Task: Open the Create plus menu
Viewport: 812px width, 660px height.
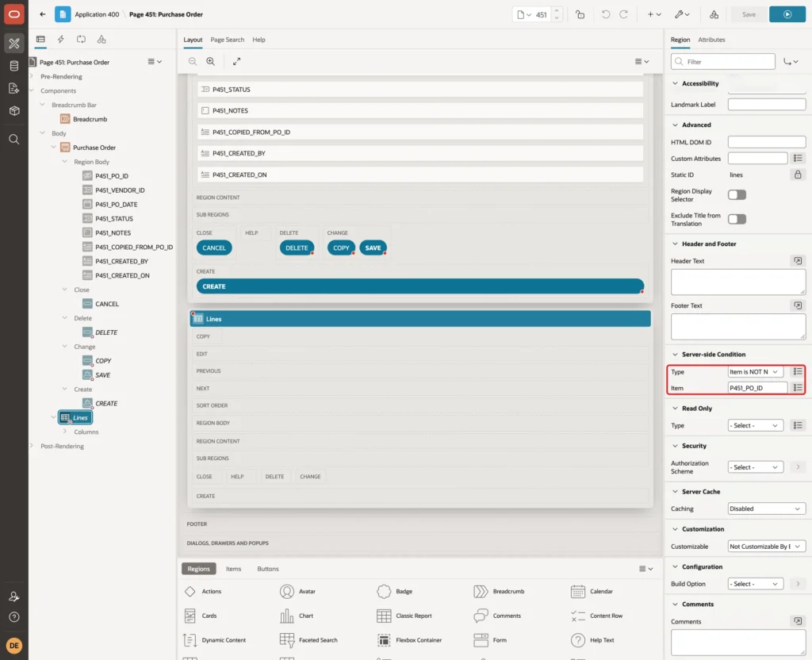Action: tap(654, 14)
